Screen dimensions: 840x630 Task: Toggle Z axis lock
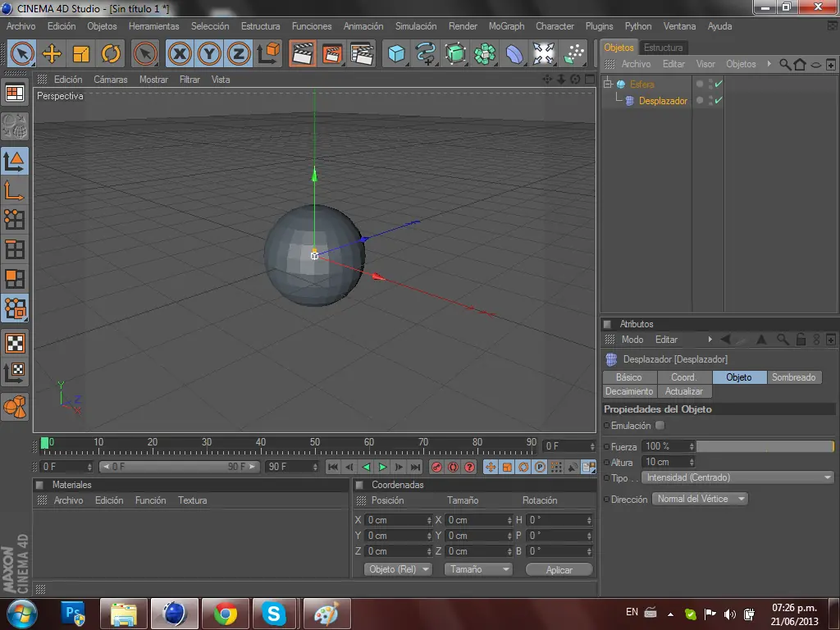[239, 53]
